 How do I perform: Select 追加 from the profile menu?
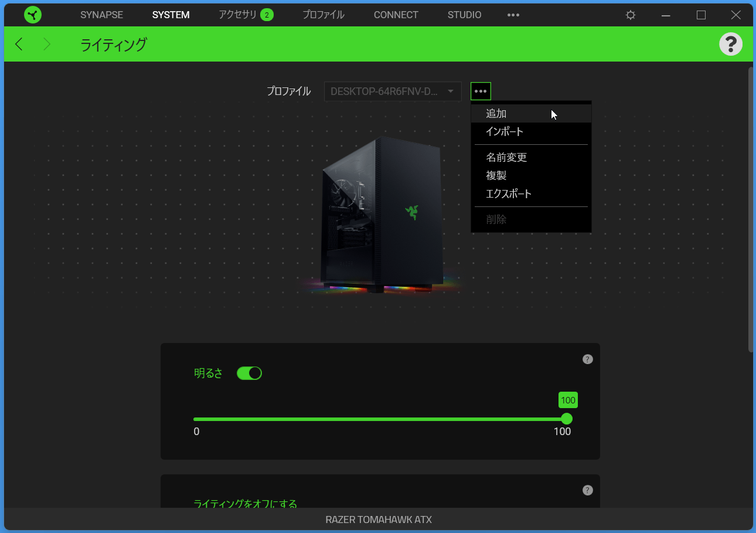[x=531, y=114]
